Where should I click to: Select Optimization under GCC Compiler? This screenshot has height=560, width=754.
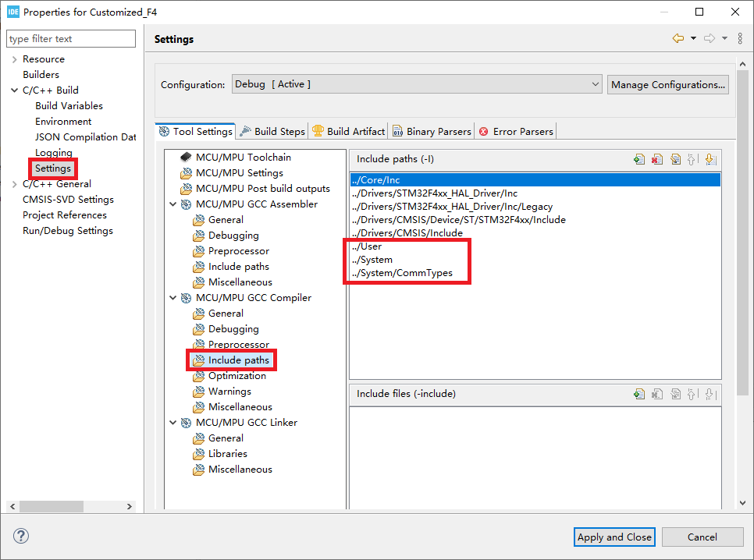[x=237, y=376]
